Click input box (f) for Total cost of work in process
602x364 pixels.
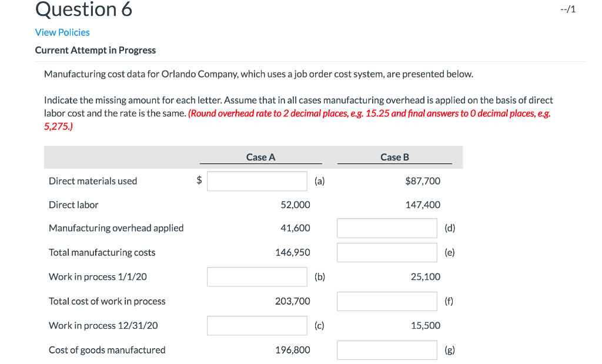coord(387,301)
